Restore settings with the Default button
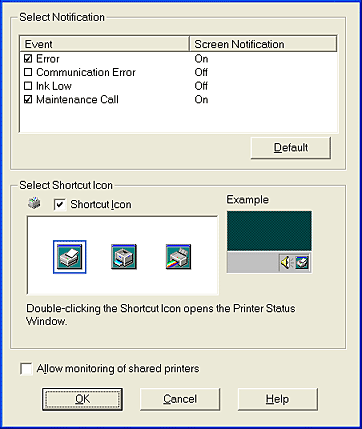Screen dimensions: 362x429 291,148
